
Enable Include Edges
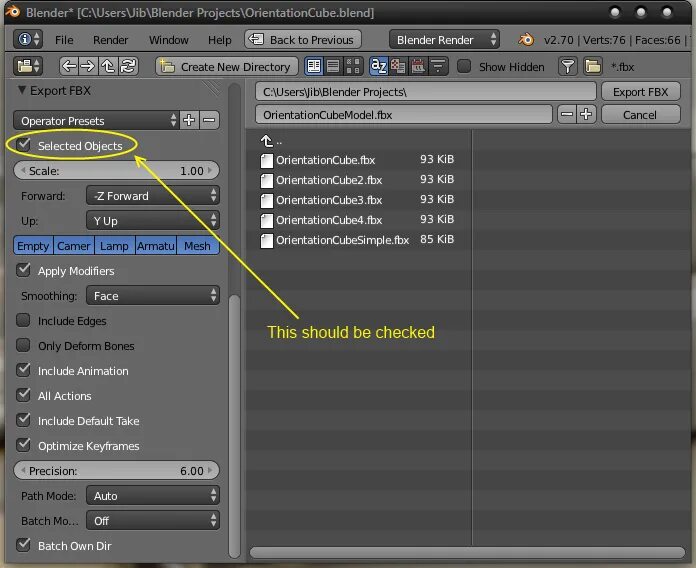[x=23, y=320]
